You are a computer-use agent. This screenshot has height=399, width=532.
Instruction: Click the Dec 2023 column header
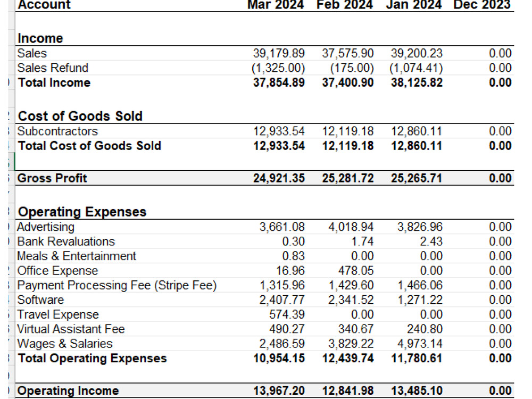pyautogui.click(x=482, y=5)
